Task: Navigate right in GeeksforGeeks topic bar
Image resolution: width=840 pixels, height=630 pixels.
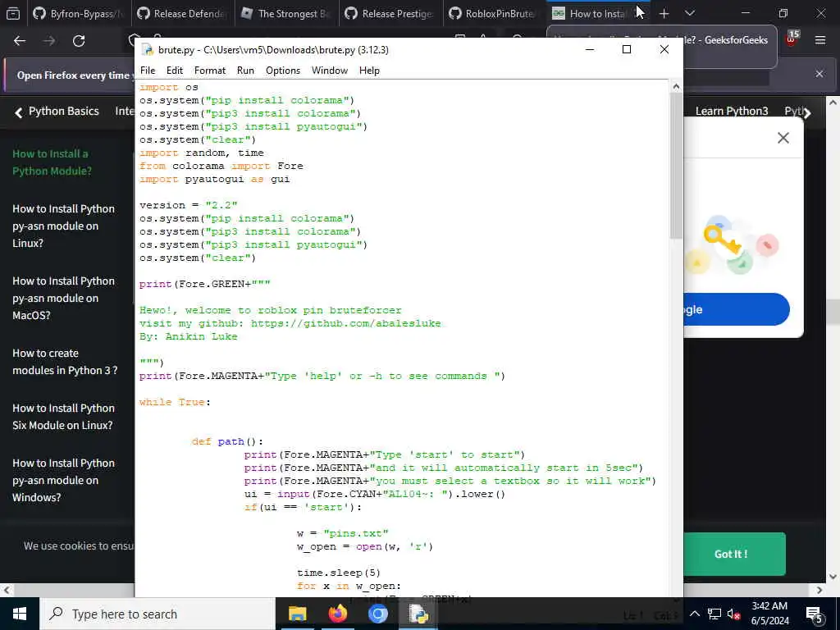Action: (807, 112)
